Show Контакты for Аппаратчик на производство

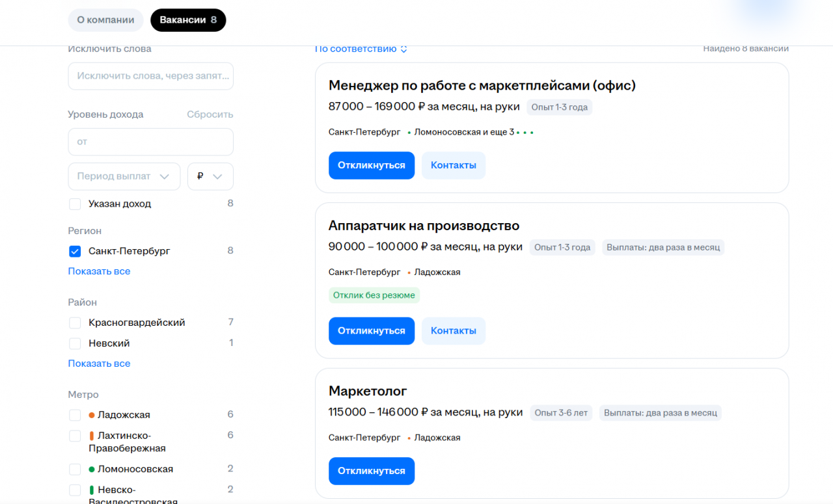click(x=453, y=330)
